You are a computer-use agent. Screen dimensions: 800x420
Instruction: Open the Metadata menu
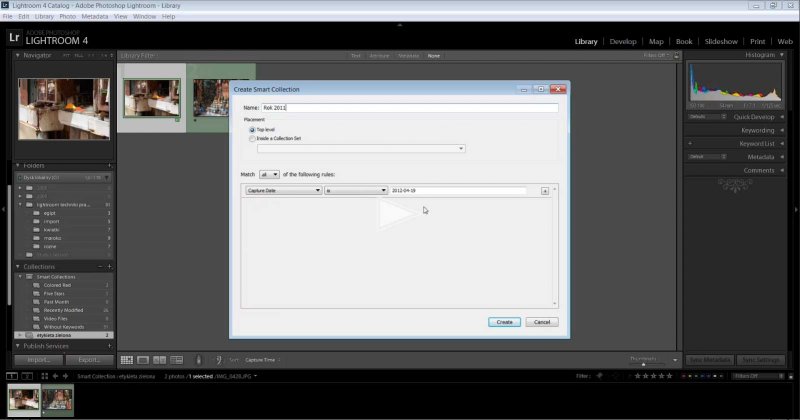click(x=95, y=17)
